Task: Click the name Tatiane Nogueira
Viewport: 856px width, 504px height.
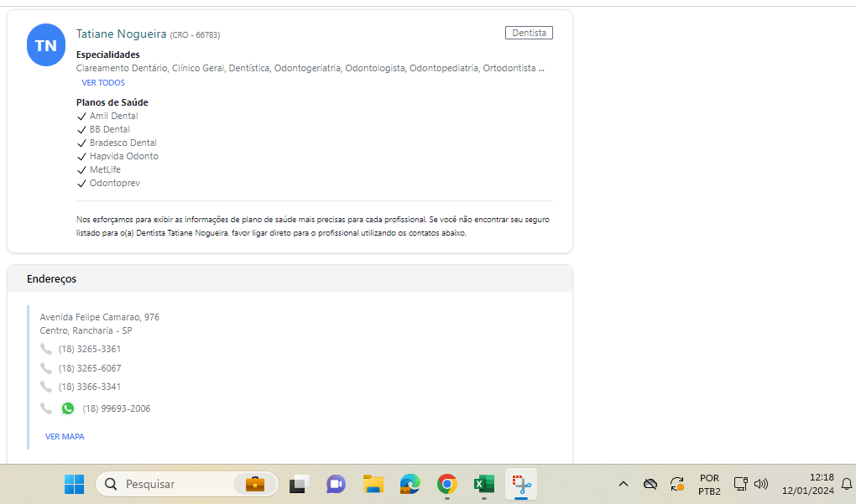Action: [x=121, y=34]
